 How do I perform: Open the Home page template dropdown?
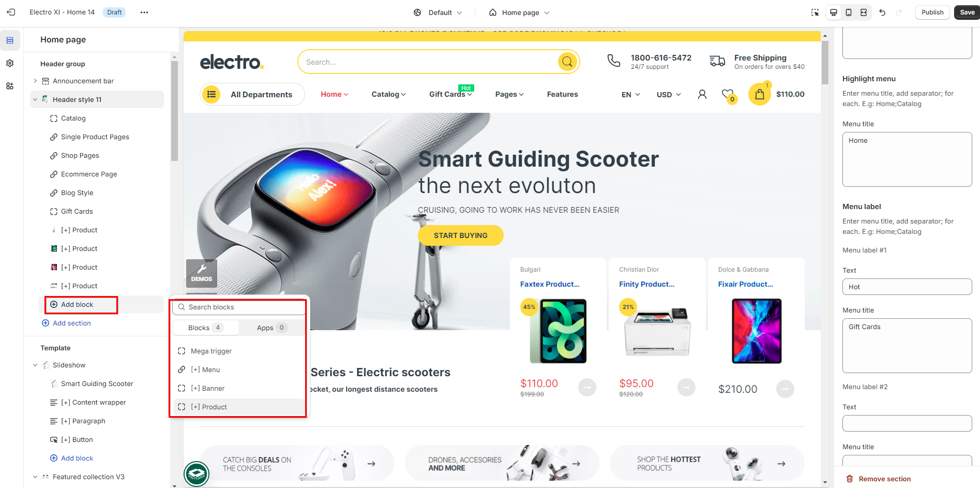point(519,12)
